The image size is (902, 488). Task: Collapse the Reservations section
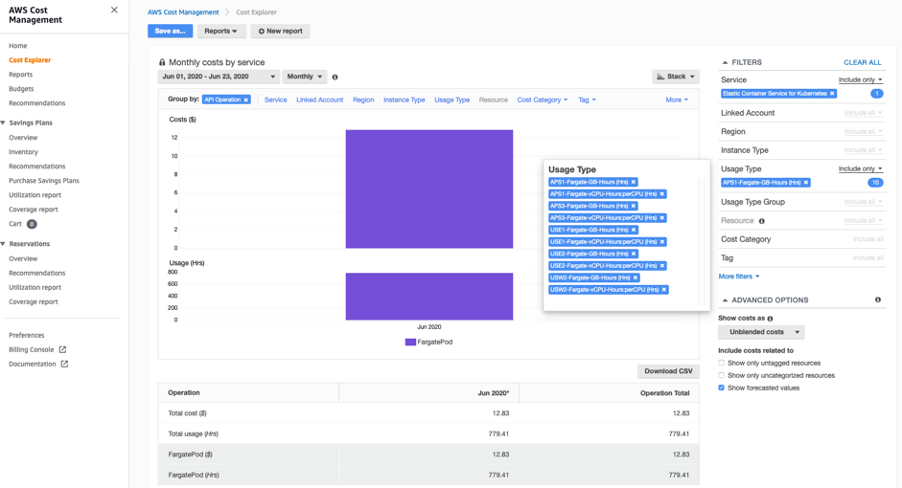click(3, 243)
